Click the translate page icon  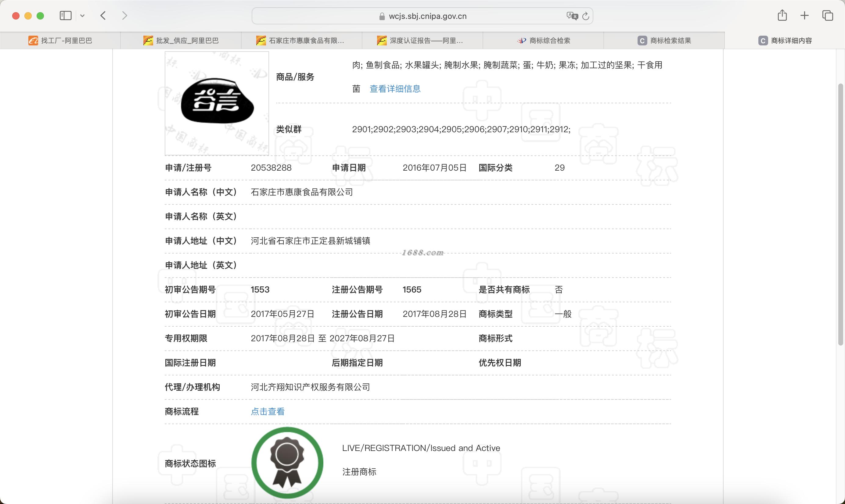pyautogui.click(x=572, y=16)
